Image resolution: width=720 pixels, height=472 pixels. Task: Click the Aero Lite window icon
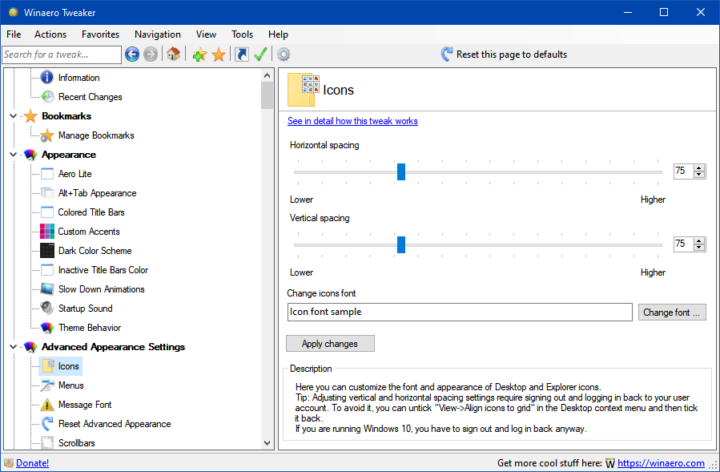(47, 174)
